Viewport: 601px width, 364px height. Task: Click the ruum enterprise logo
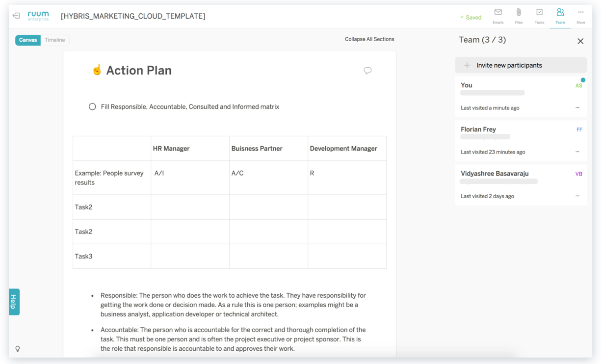pyautogui.click(x=38, y=16)
